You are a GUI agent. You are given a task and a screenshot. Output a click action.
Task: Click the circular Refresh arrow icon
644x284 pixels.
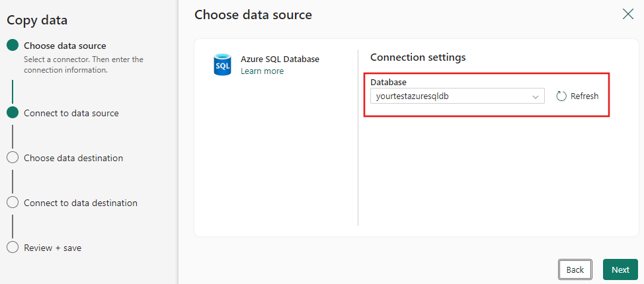[x=561, y=96]
